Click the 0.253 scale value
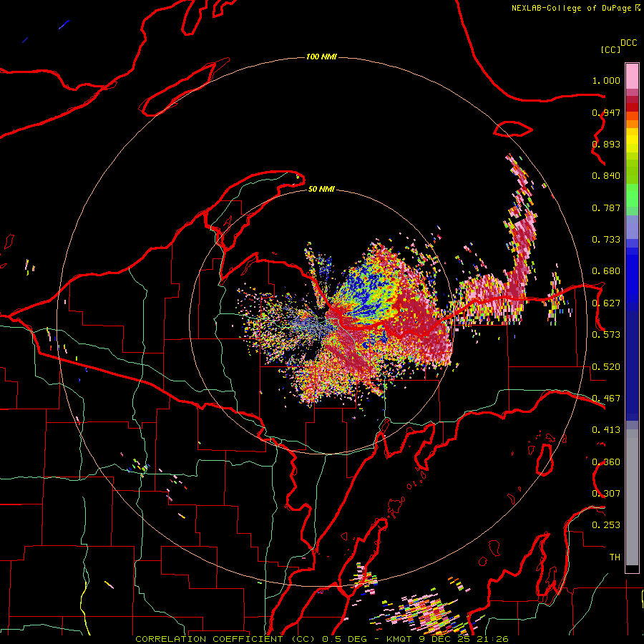Image resolution: width=644 pixels, height=644 pixels. 606,525
